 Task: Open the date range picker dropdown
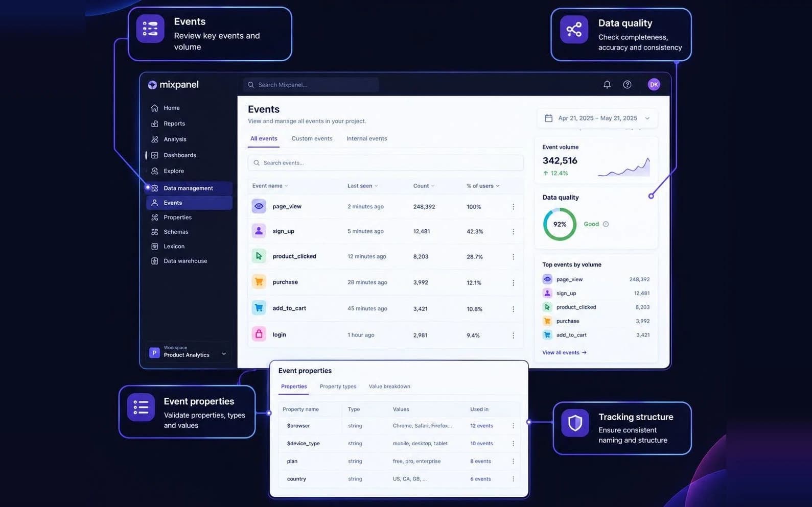tap(597, 118)
